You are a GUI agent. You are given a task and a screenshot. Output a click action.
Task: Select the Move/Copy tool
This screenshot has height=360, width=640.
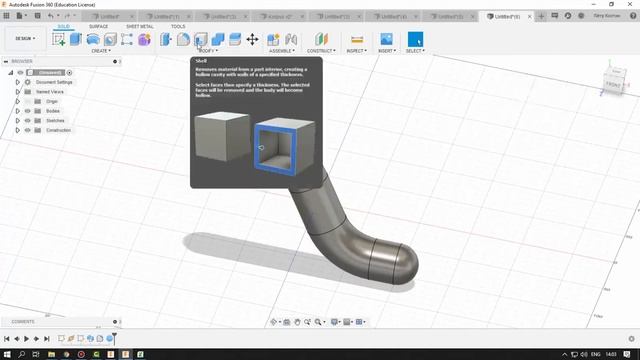click(252, 39)
